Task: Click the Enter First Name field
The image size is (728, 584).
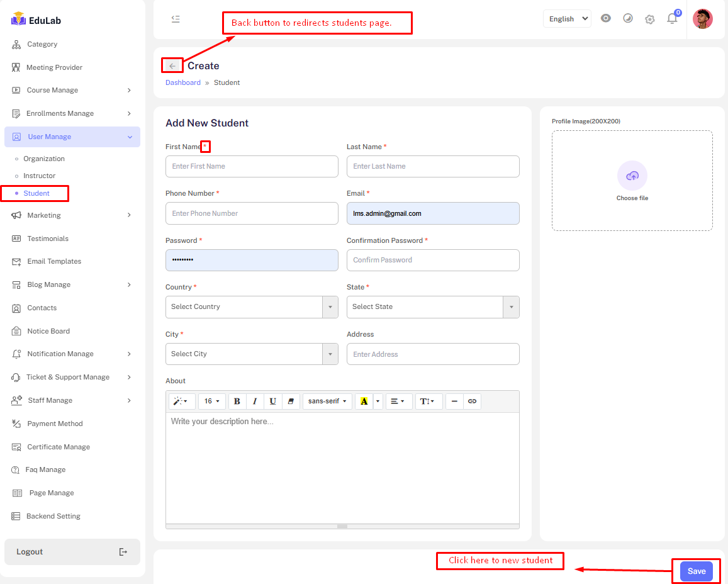Action: [252, 167]
